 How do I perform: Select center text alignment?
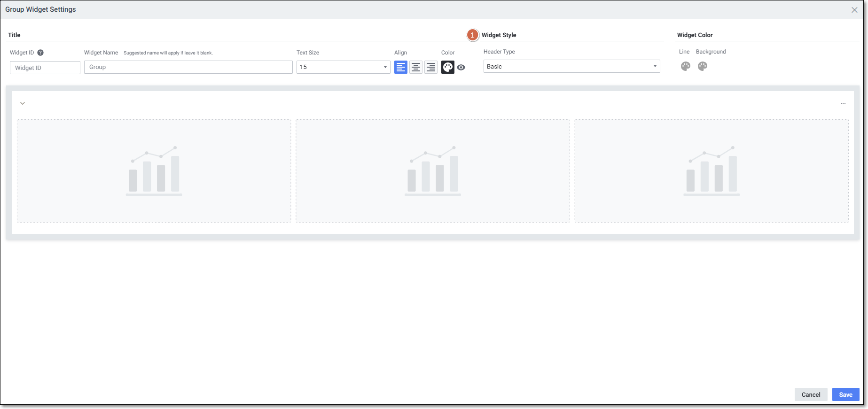point(415,67)
